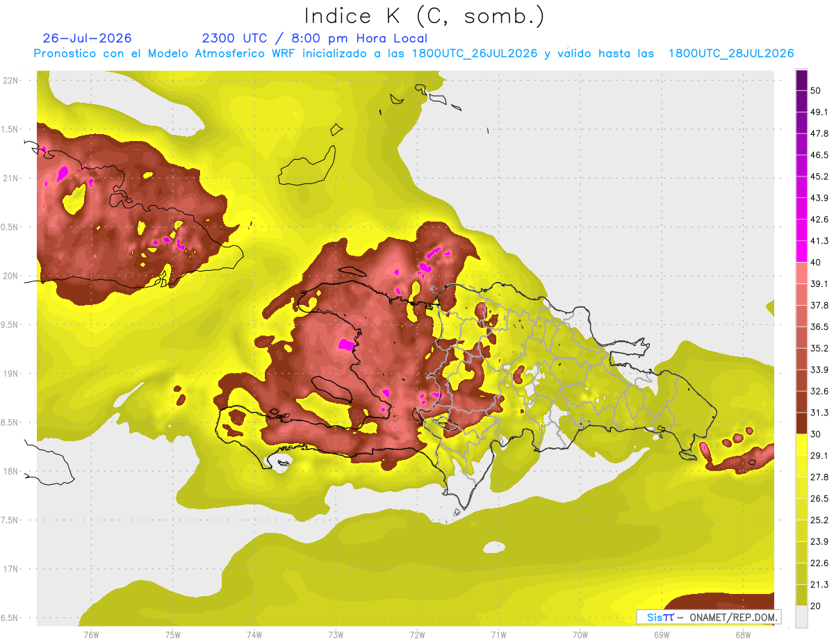This screenshot has width=834, height=644.
Task: Click the "74W" longitude label
Action: click(254, 634)
